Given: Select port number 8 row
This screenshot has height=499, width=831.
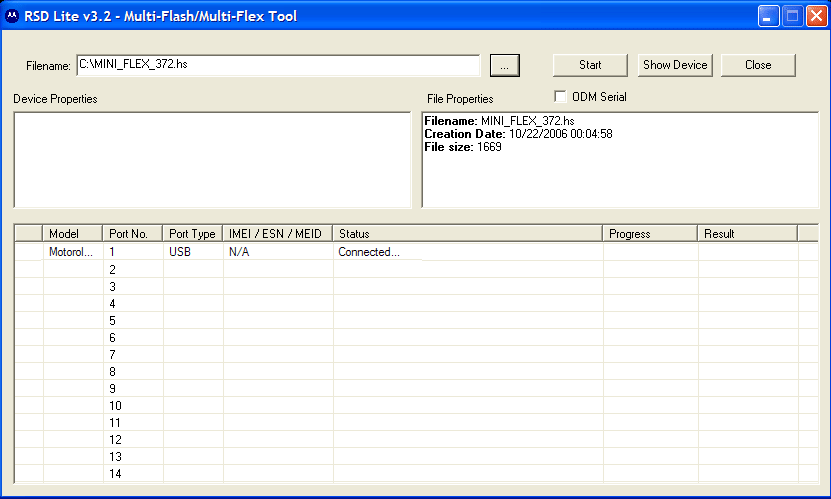Looking at the screenshot, I should point(416,371).
